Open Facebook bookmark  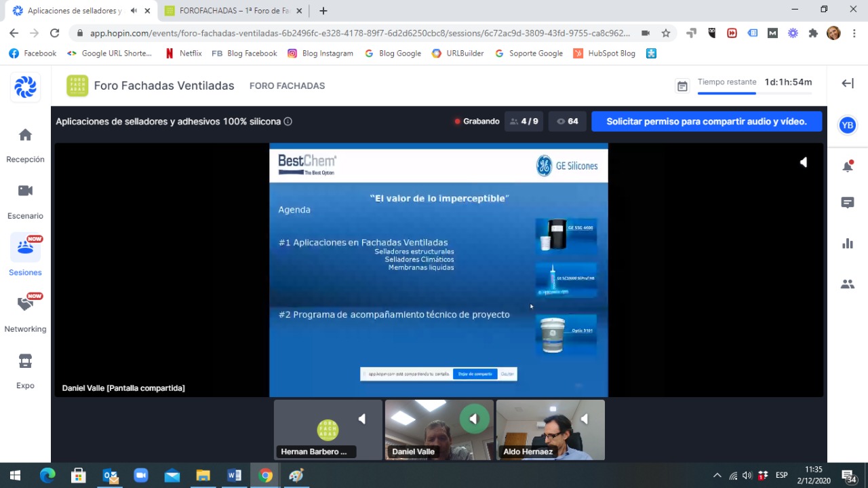(33, 53)
